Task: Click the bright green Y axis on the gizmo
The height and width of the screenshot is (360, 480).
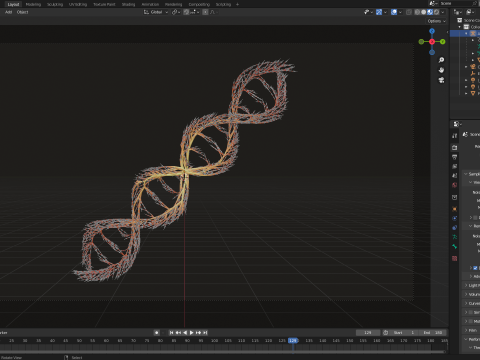Action: 443,42
